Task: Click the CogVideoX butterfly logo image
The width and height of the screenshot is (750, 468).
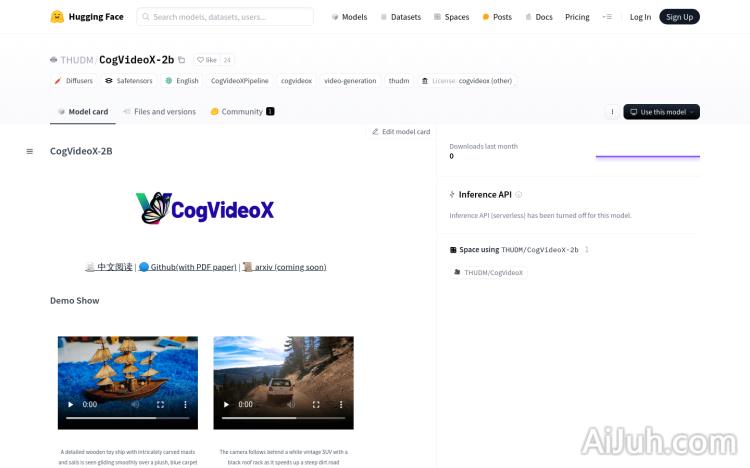Action: [205, 209]
